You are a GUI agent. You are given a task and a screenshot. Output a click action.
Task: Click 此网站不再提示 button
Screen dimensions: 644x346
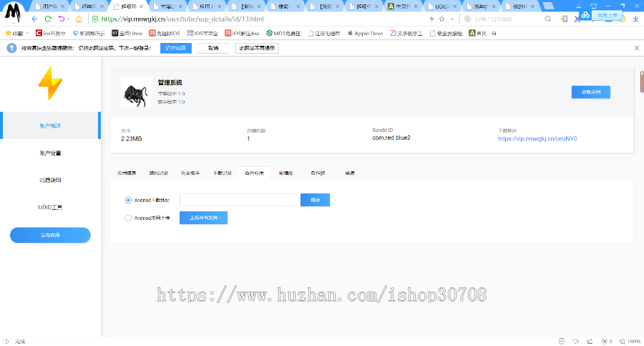tap(257, 48)
